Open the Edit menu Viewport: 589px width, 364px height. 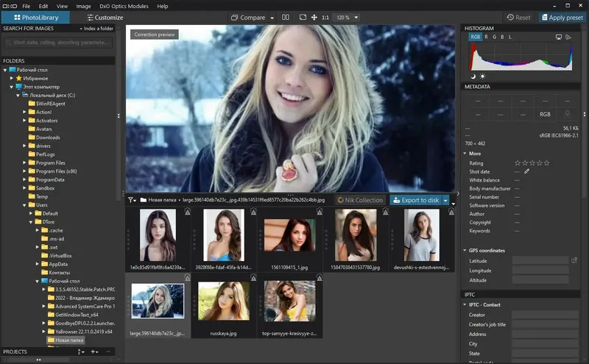coord(43,6)
